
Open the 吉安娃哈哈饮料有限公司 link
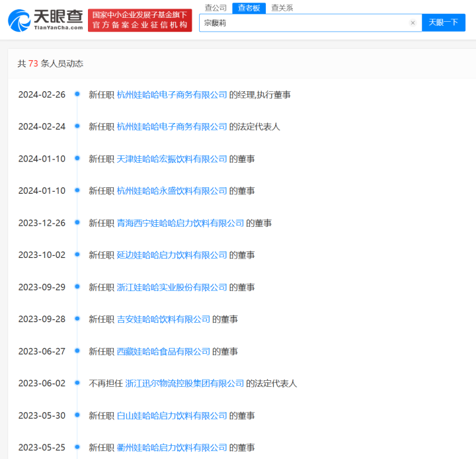pos(163,319)
